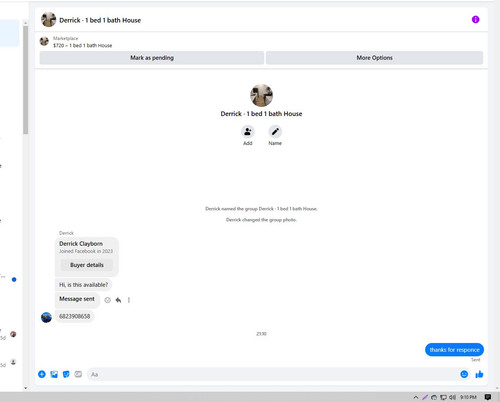This screenshot has height=402, width=500.
Task: Open conversation information purple icon
Action: coord(475,20)
